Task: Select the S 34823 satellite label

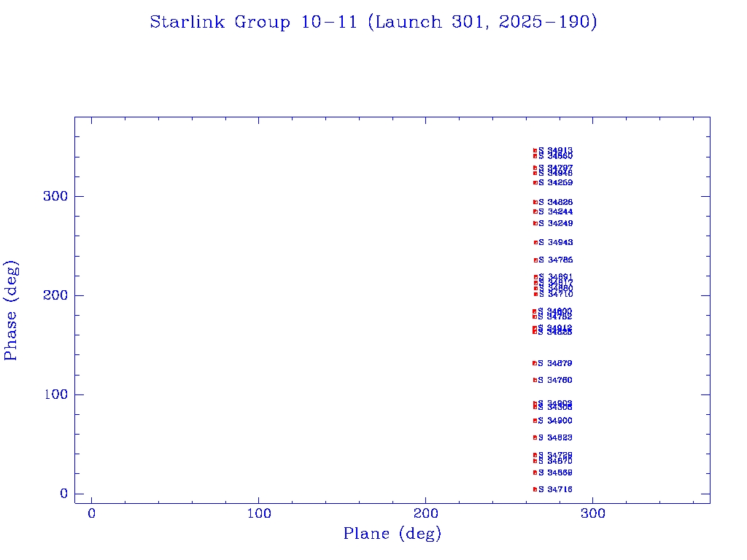Action: (556, 437)
